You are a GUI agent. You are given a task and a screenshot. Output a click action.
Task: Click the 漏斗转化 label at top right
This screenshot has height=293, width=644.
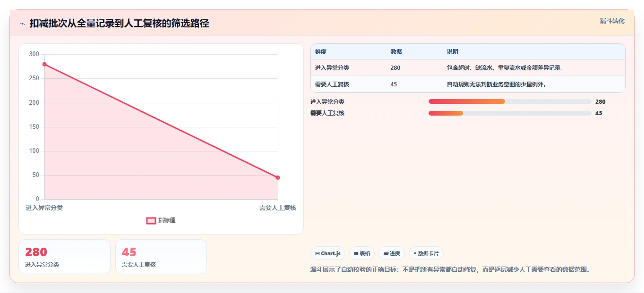click(x=612, y=21)
